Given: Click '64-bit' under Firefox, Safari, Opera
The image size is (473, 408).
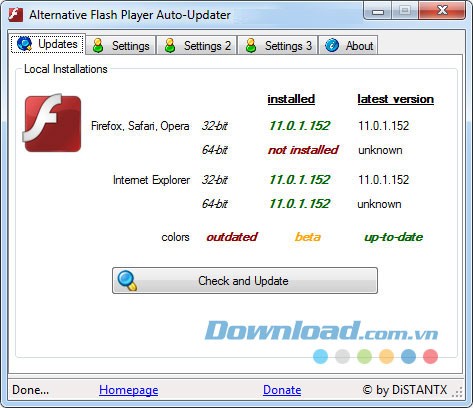Looking at the screenshot, I should (214, 150).
